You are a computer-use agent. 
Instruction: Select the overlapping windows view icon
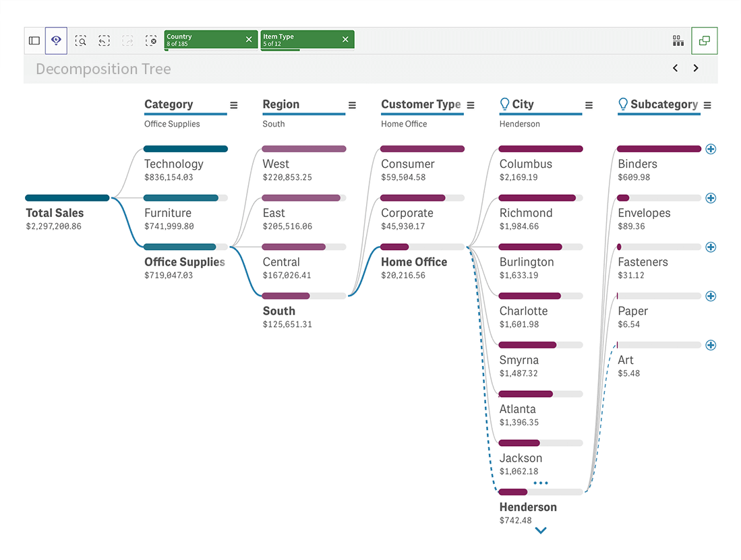click(x=704, y=40)
